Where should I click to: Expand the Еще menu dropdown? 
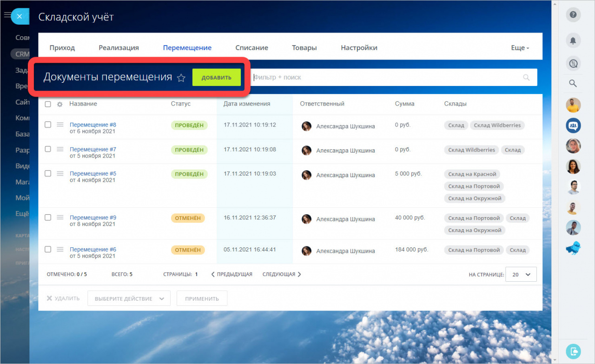pyautogui.click(x=520, y=48)
